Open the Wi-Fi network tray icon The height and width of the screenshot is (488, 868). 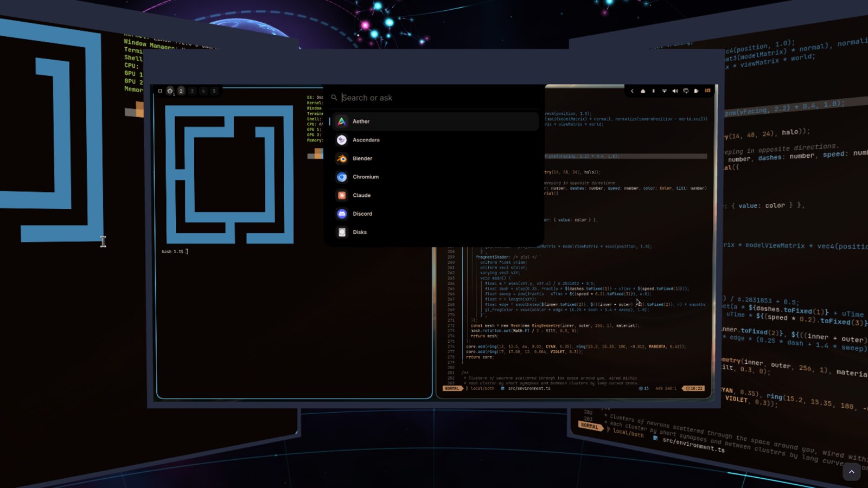pyautogui.click(x=665, y=91)
